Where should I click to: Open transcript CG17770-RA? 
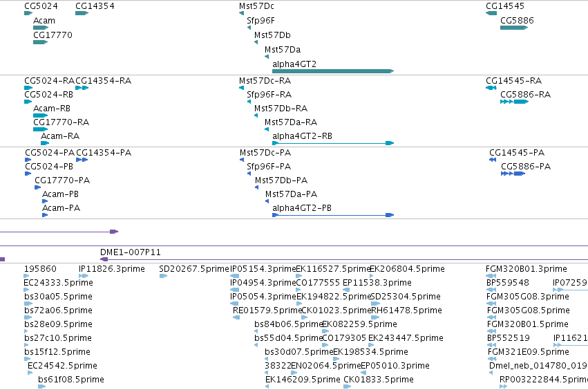click(x=61, y=122)
